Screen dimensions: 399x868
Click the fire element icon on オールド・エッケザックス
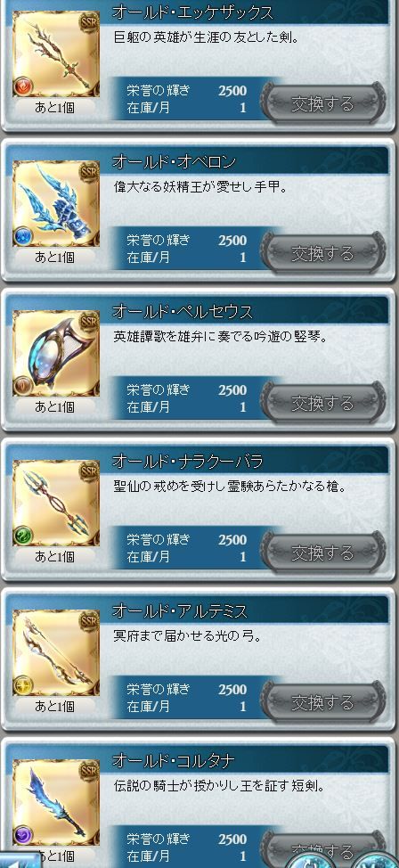(x=23, y=87)
